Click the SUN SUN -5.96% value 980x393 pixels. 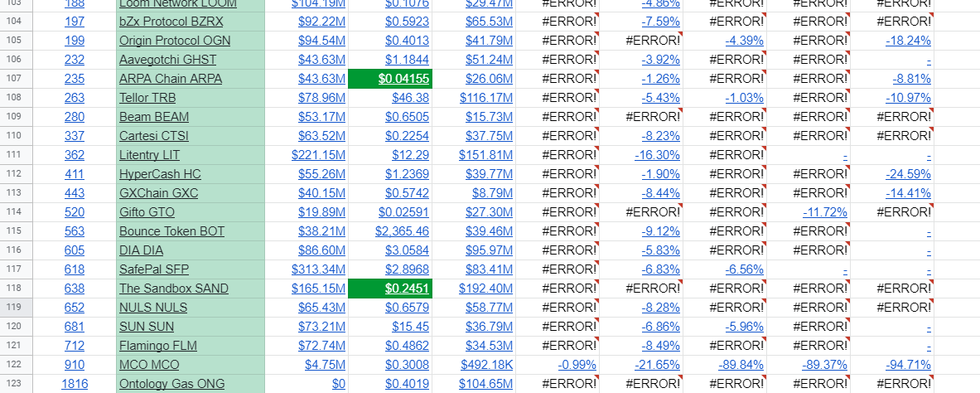744,327
